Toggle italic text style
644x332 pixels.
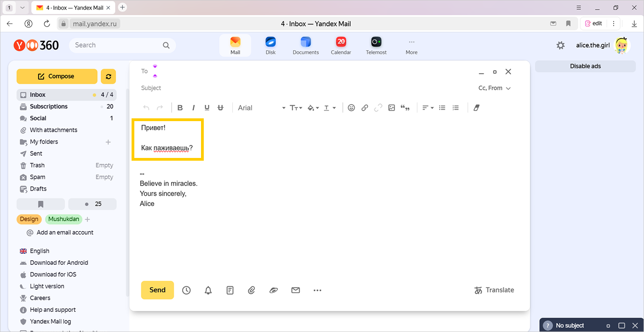pyautogui.click(x=193, y=108)
